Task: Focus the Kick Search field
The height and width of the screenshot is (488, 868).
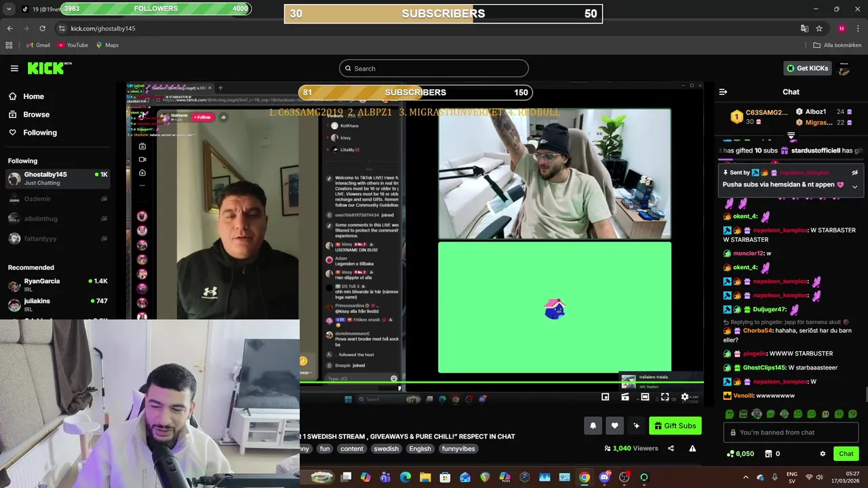Action: pos(434,68)
